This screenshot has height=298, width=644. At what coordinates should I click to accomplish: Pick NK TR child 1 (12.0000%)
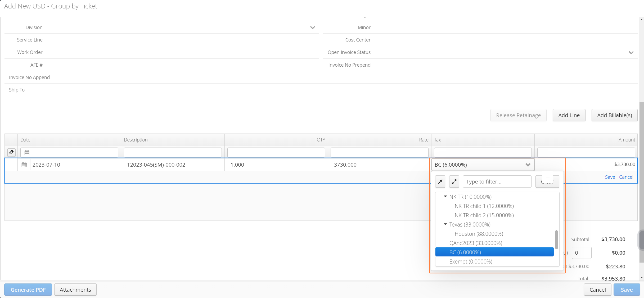pos(484,206)
